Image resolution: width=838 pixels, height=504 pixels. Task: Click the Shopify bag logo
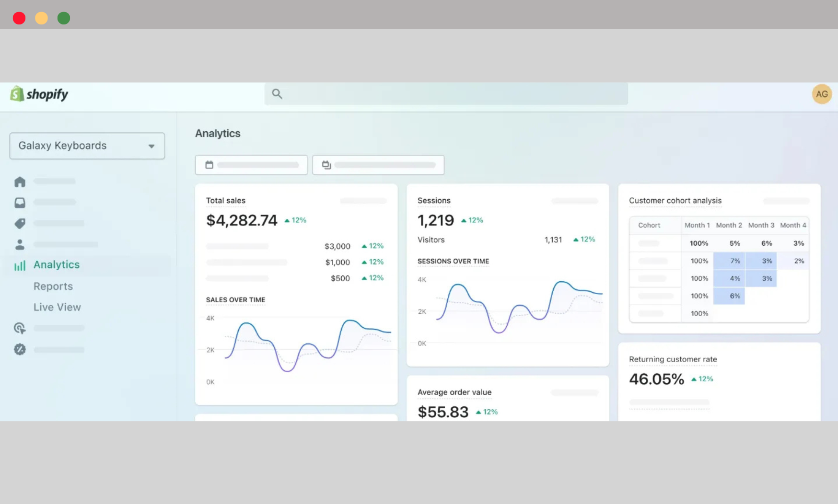[x=17, y=94]
